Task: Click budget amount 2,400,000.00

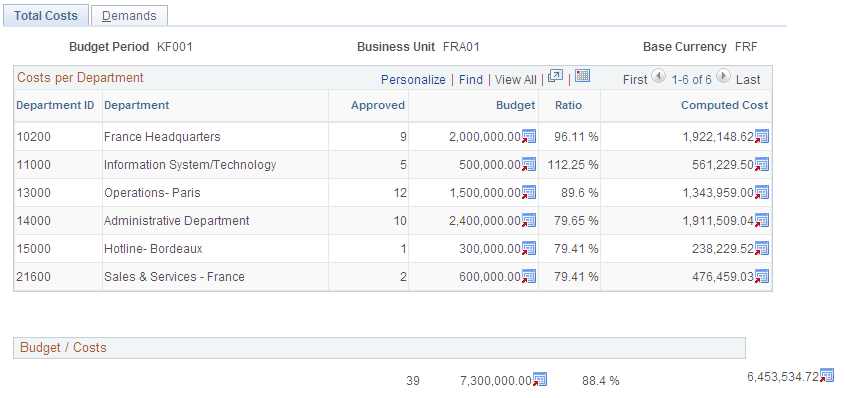Action: click(485, 221)
